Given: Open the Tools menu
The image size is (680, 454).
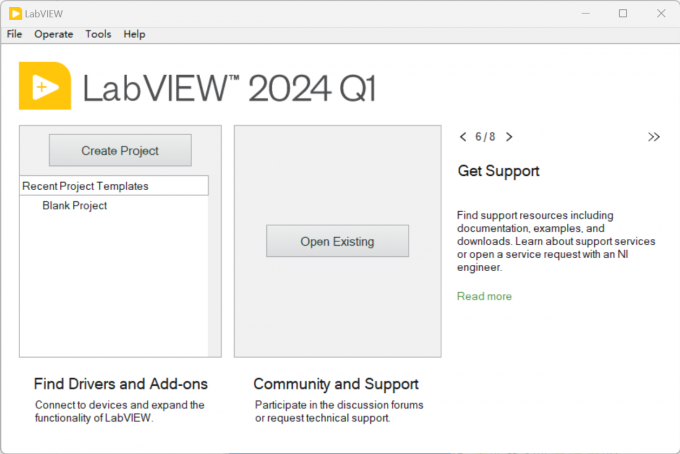Looking at the screenshot, I should click(98, 34).
